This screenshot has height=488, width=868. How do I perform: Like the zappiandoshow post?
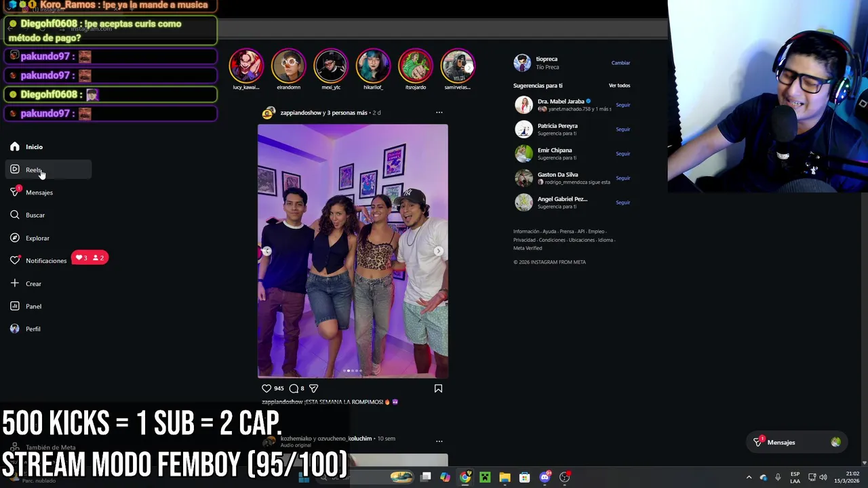(x=267, y=388)
